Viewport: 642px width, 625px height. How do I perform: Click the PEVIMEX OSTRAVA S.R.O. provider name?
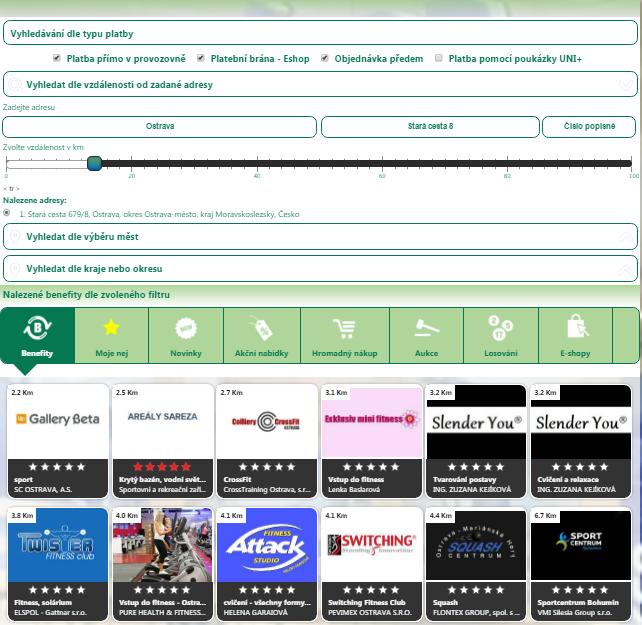coord(370,613)
